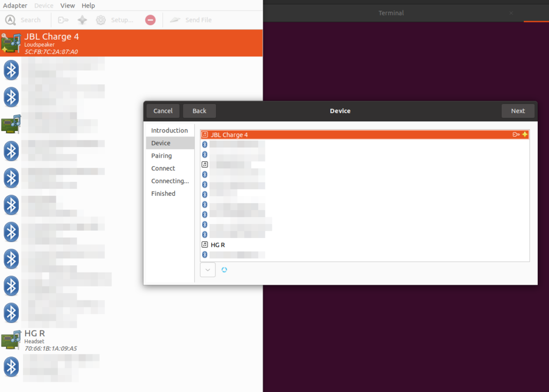Screen dimensions: 549x392
Task: Select the Connecting... step in the sidebar
Action: pos(170,181)
